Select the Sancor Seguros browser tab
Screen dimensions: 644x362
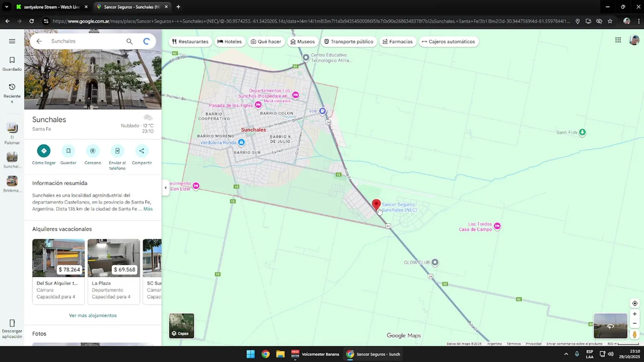point(131,7)
